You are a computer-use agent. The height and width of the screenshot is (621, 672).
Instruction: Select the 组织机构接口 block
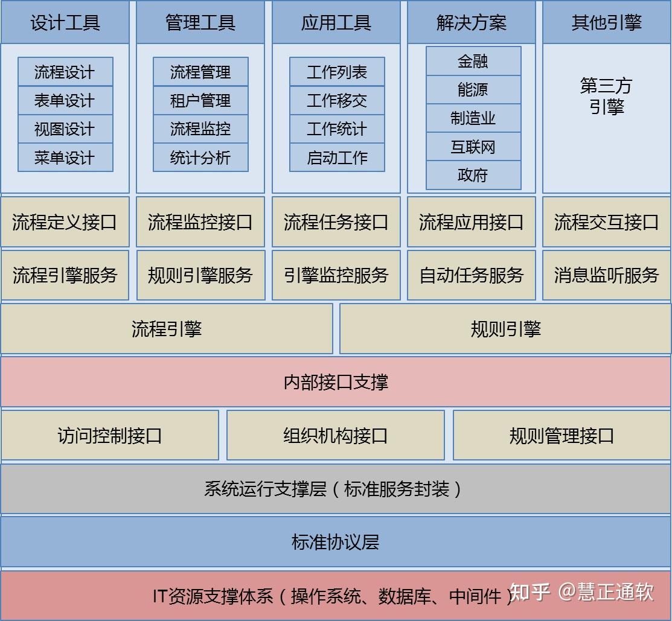point(336,436)
